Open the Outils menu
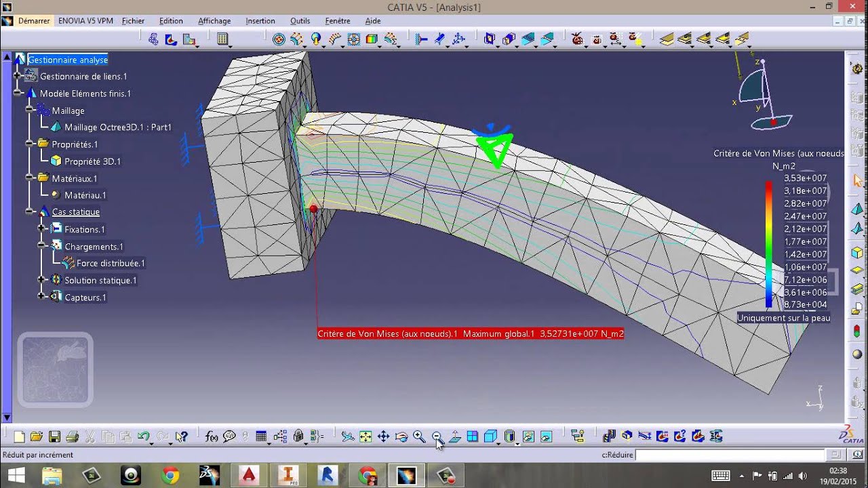Image resolution: width=868 pixels, height=488 pixels. 300,21
